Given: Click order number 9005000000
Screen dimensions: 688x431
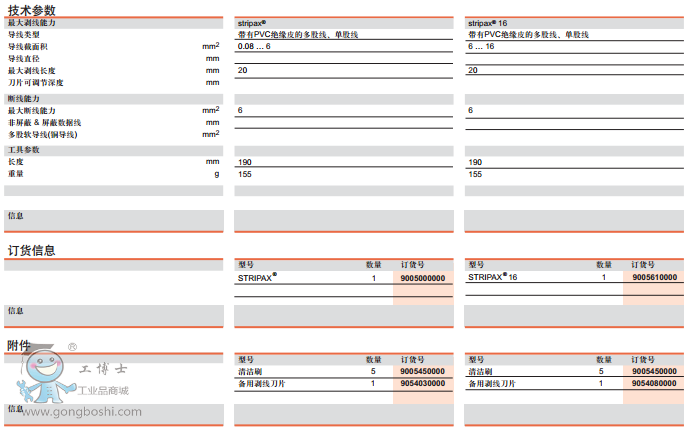Looking at the screenshot, I should tap(423, 277).
